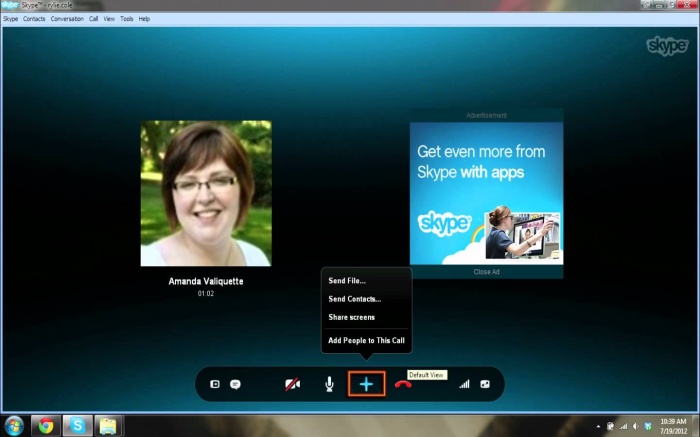Click the call timer 01:02
This screenshot has width=700, height=437.
[206, 294]
